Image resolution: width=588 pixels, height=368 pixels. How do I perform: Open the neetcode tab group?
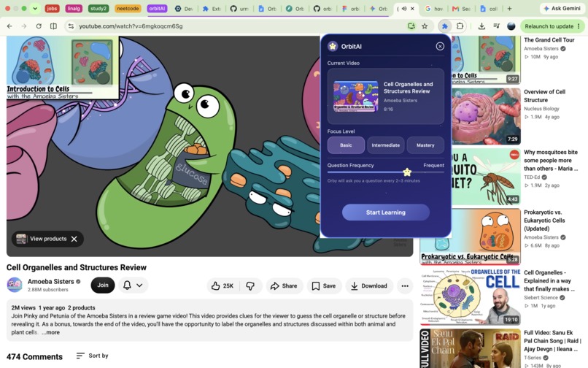(128, 8)
